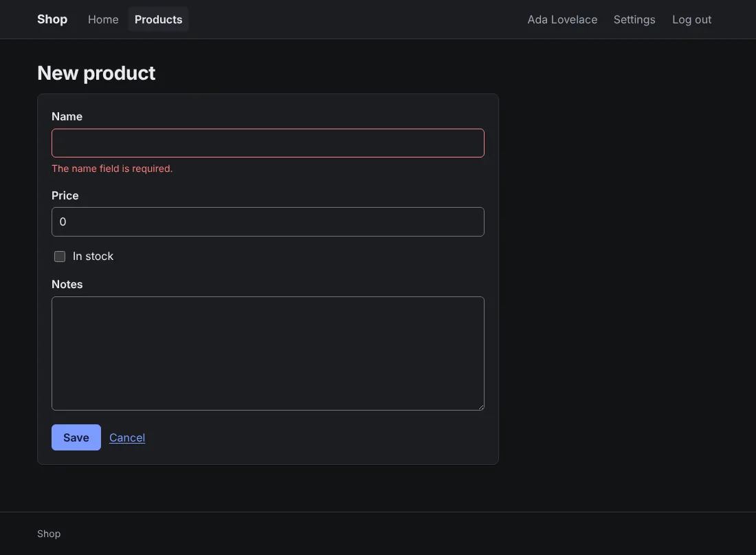Focus the Price input field

tap(267, 221)
